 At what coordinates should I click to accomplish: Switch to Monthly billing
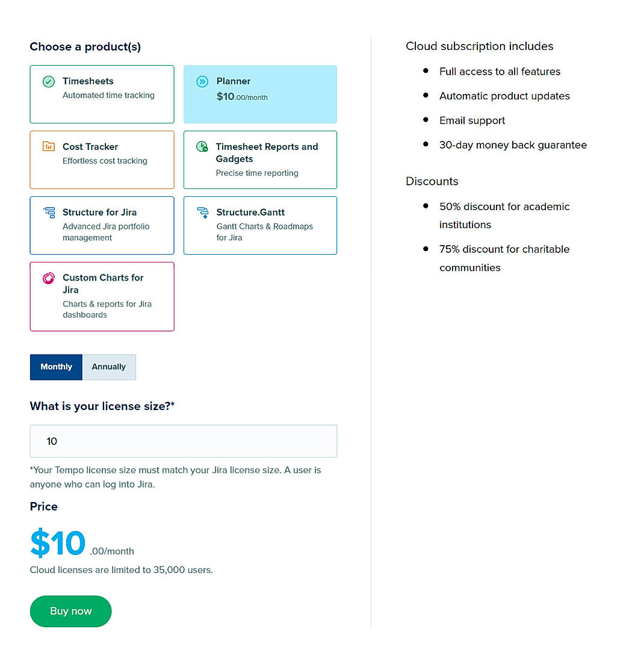pos(56,367)
